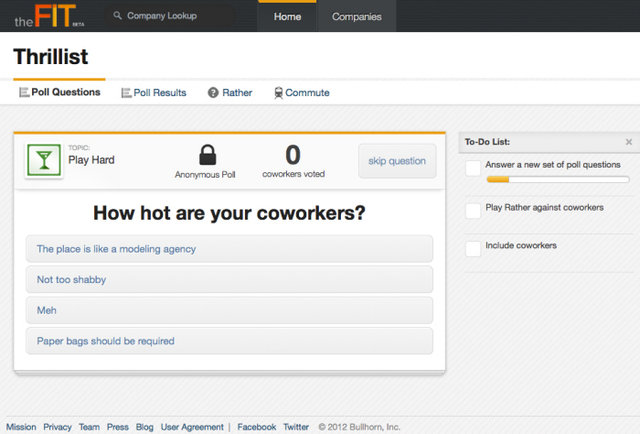Check the 'Include coworkers' box
The image size is (640, 434).
(x=473, y=249)
